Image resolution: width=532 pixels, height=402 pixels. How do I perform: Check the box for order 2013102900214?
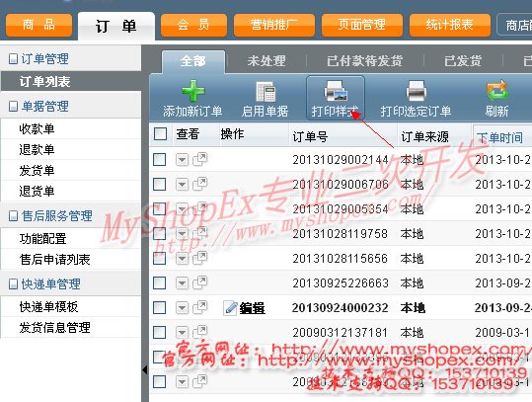coord(160,159)
